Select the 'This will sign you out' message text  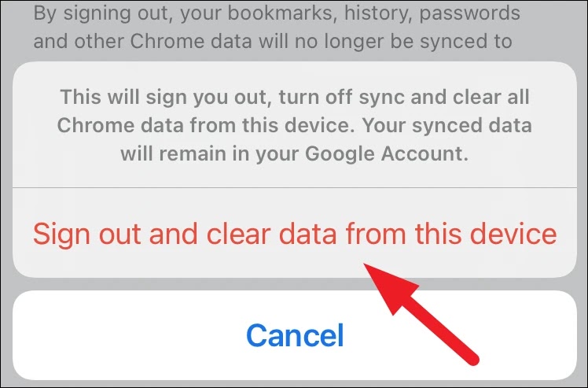295,125
